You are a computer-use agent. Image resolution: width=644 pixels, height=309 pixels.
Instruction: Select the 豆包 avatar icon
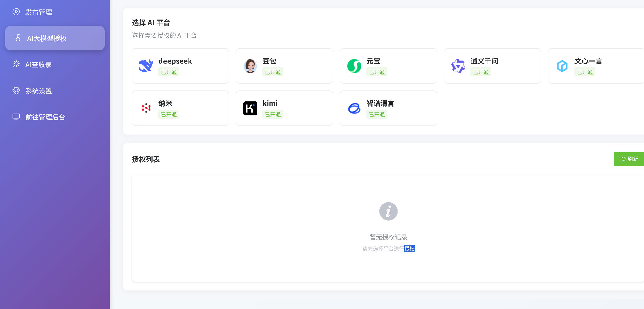pyautogui.click(x=250, y=66)
